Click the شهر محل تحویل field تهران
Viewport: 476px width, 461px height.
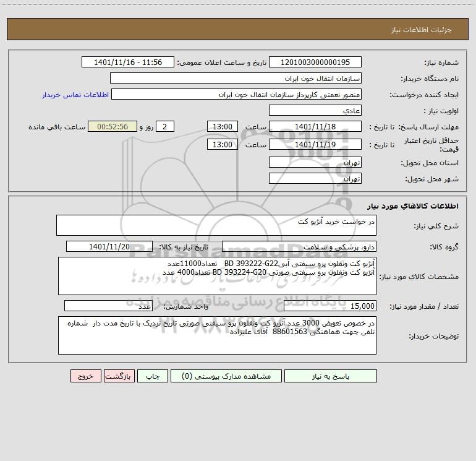tap(315, 178)
